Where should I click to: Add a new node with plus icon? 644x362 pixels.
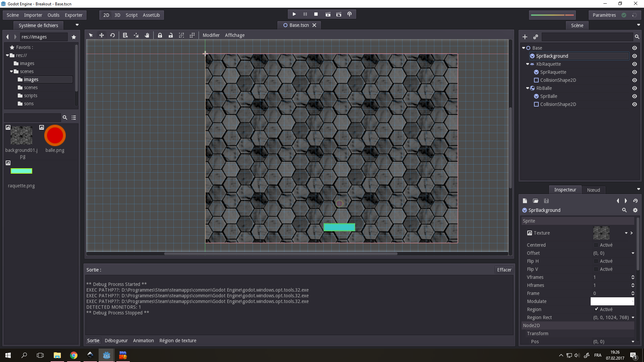(x=525, y=37)
